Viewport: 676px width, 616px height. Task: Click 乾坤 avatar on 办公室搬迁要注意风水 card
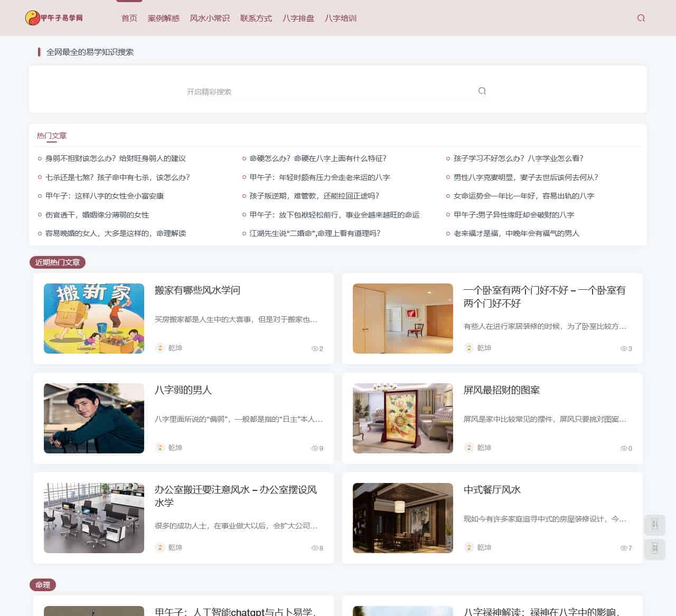(159, 548)
